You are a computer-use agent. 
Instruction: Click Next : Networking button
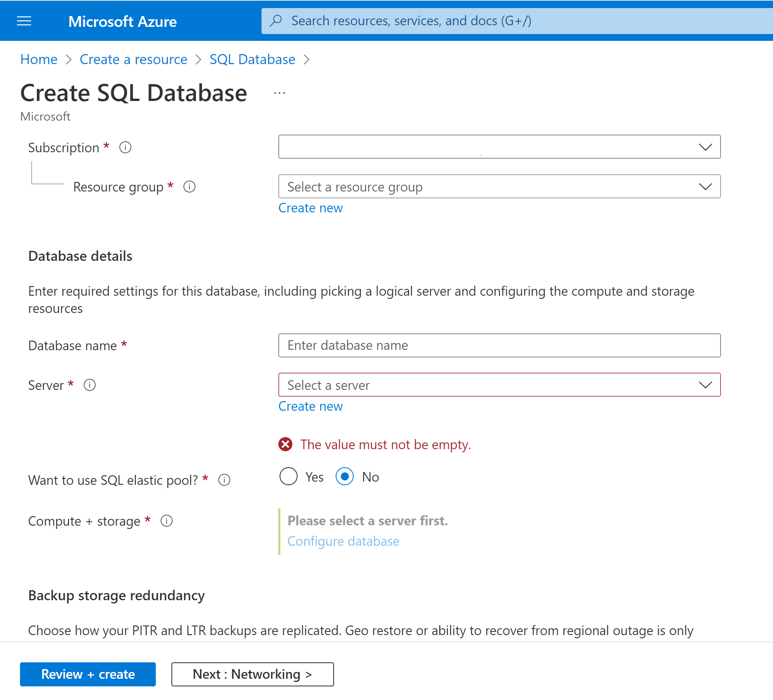point(252,674)
